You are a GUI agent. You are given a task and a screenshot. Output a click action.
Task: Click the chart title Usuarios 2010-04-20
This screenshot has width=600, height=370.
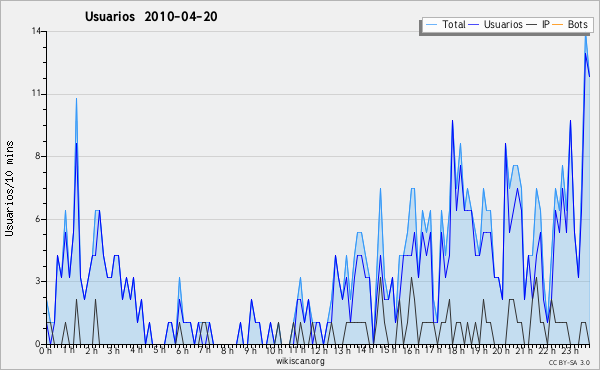pyautogui.click(x=151, y=16)
